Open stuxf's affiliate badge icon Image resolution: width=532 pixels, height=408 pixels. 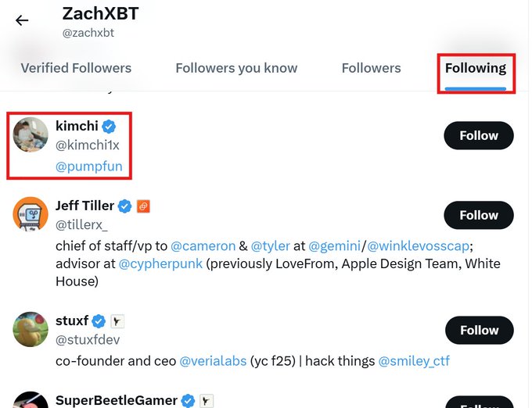[x=117, y=321]
